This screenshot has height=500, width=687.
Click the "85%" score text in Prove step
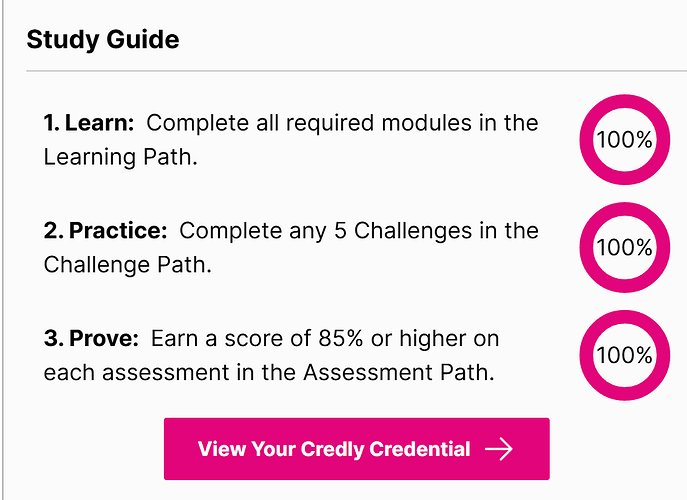(365, 338)
